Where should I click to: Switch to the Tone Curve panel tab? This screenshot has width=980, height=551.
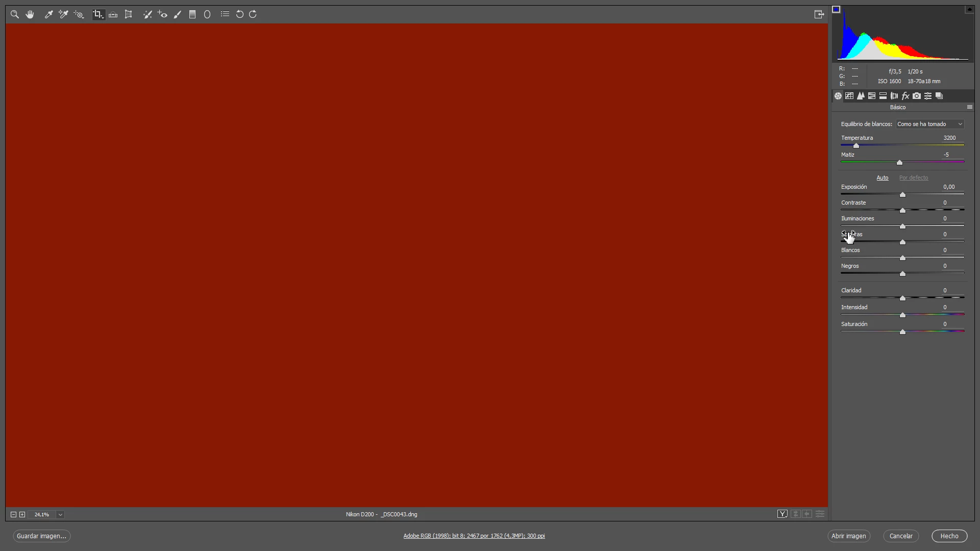(849, 96)
